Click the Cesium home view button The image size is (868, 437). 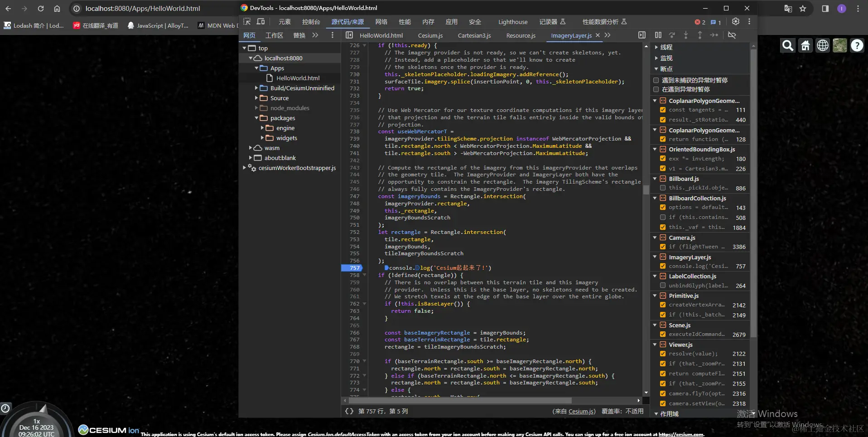(805, 45)
